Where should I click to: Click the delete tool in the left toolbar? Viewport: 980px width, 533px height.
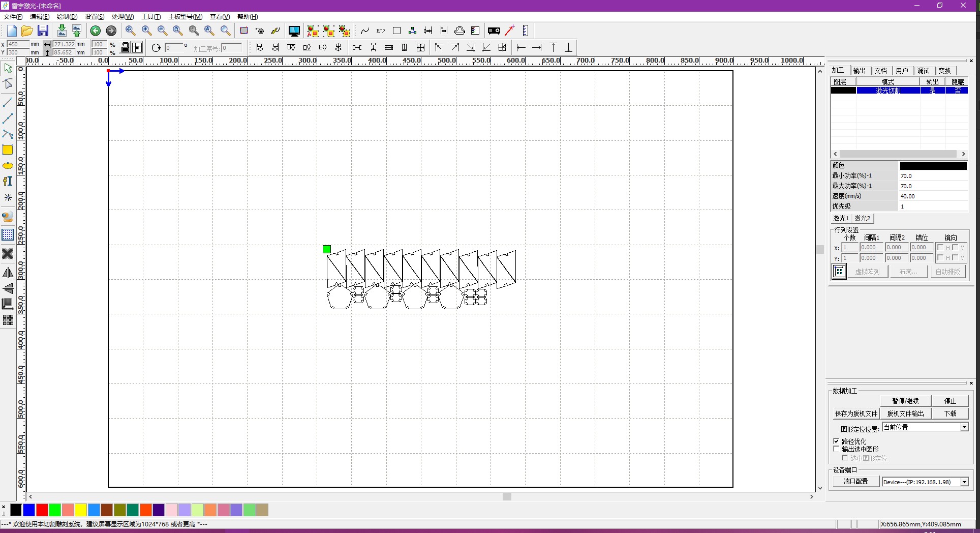8,254
